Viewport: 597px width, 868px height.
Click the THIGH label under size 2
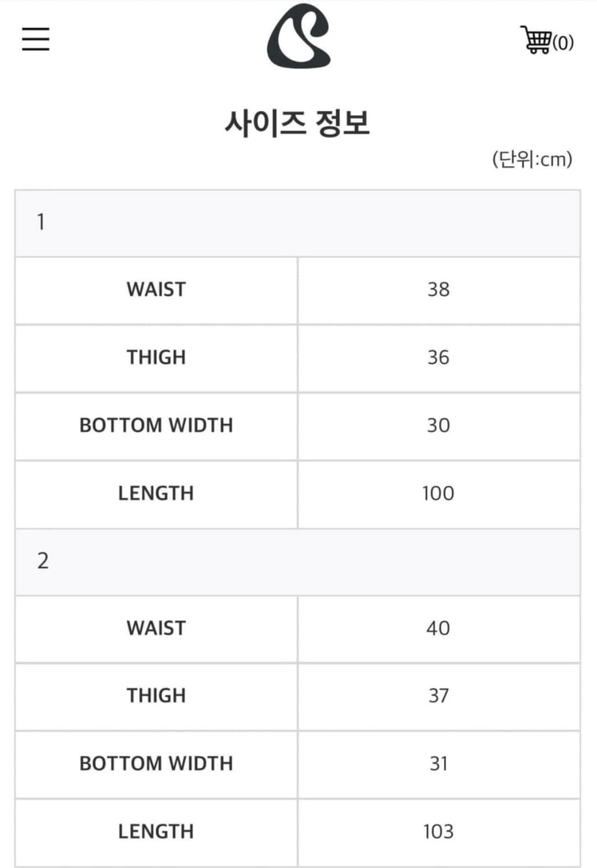(156, 696)
